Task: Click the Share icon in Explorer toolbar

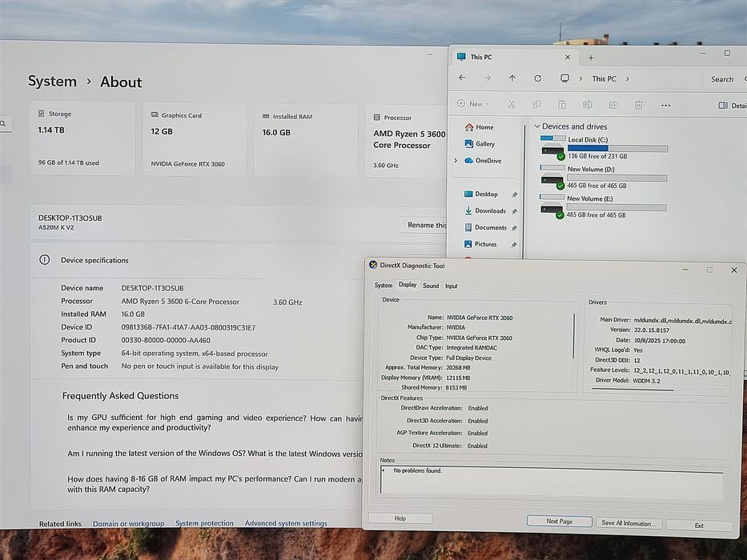Action: (613, 104)
